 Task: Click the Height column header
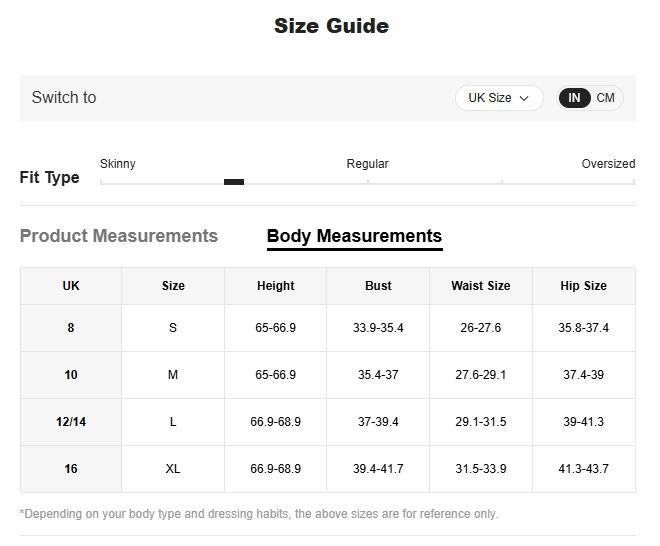275,286
